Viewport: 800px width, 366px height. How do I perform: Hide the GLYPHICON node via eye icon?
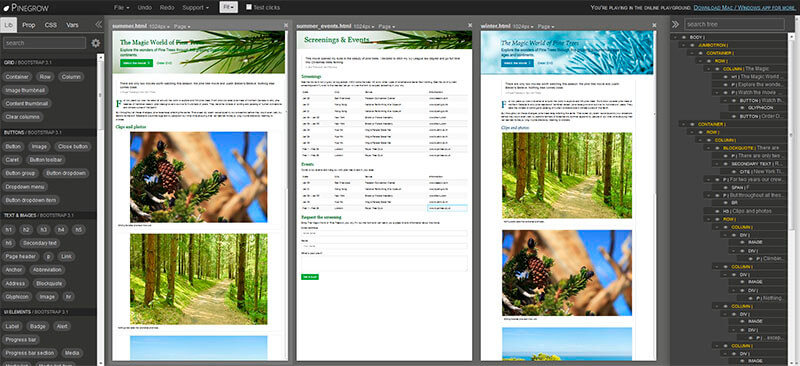(x=741, y=108)
